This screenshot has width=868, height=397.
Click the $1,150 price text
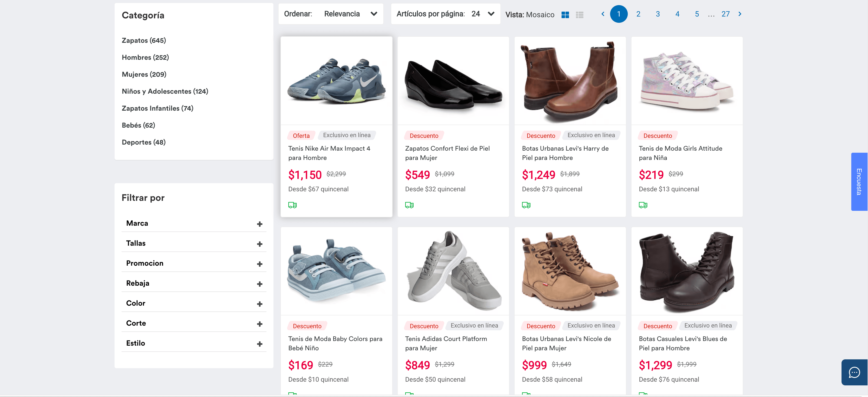pyautogui.click(x=305, y=175)
